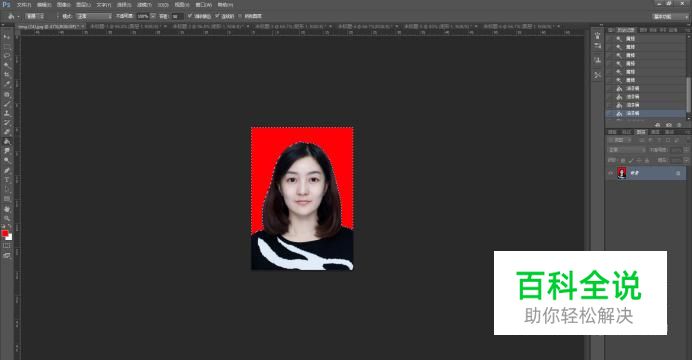The width and height of the screenshot is (692, 360).
Task: Select the highlighted last 油漆桶 history state
Action: tap(646, 114)
